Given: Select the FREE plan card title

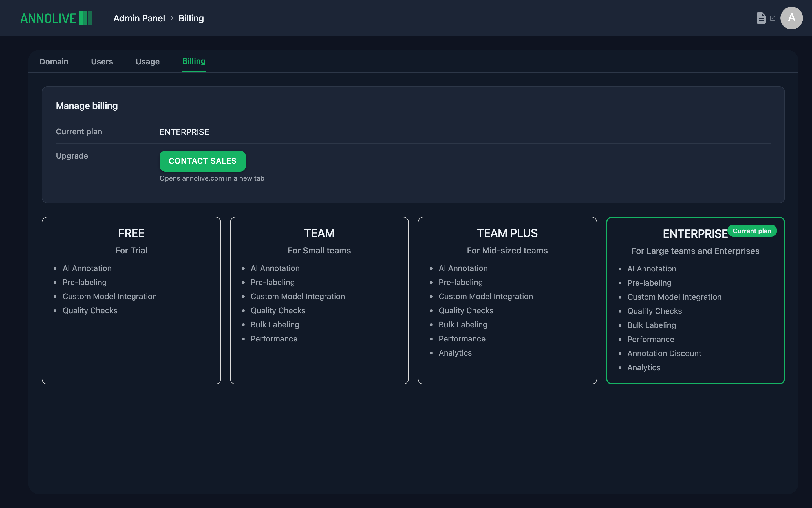Looking at the screenshot, I should pos(131,233).
